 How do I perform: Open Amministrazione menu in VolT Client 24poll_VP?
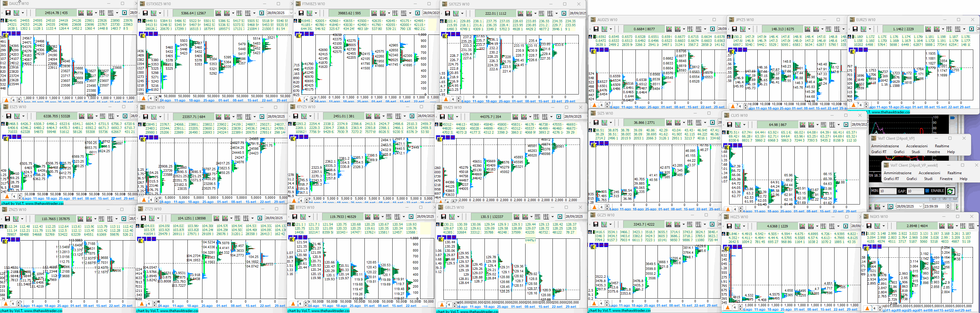tap(885, 146)
